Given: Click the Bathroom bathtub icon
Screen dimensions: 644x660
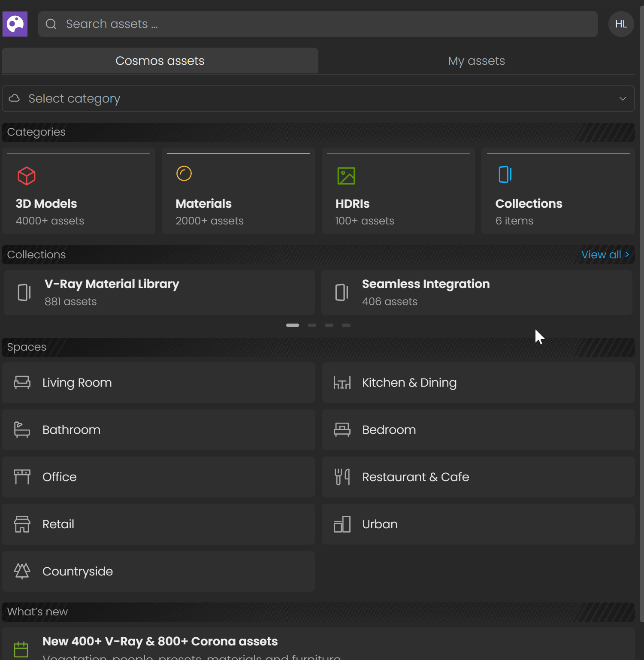Looking at the screenshot, I should click(22, 430).
